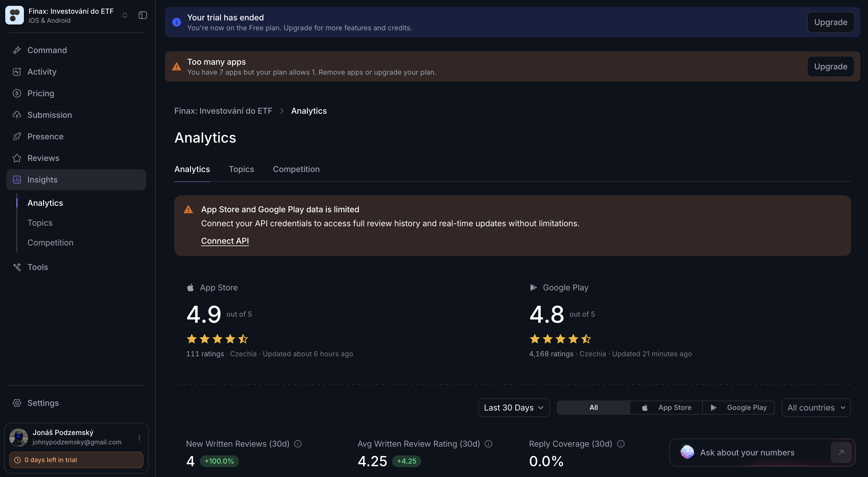Open the app switcher chevron
Screen dimensions: 868x477
(125, 15)
